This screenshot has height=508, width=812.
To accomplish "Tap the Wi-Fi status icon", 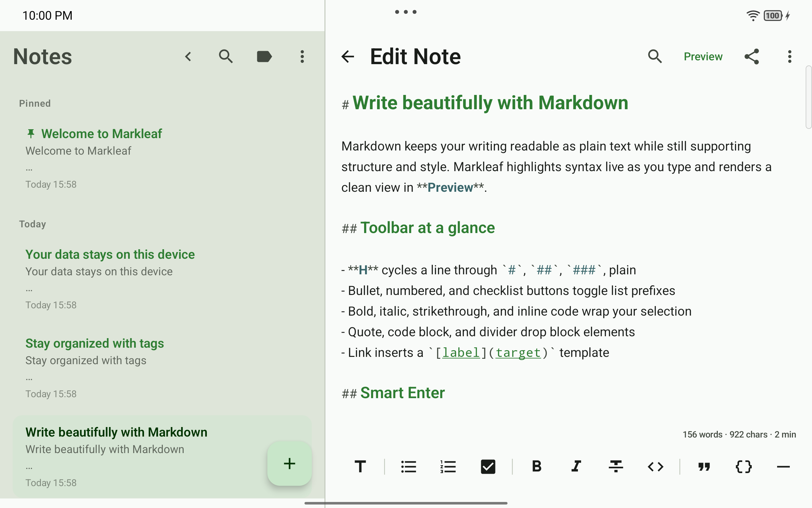I will coord(753,16).
